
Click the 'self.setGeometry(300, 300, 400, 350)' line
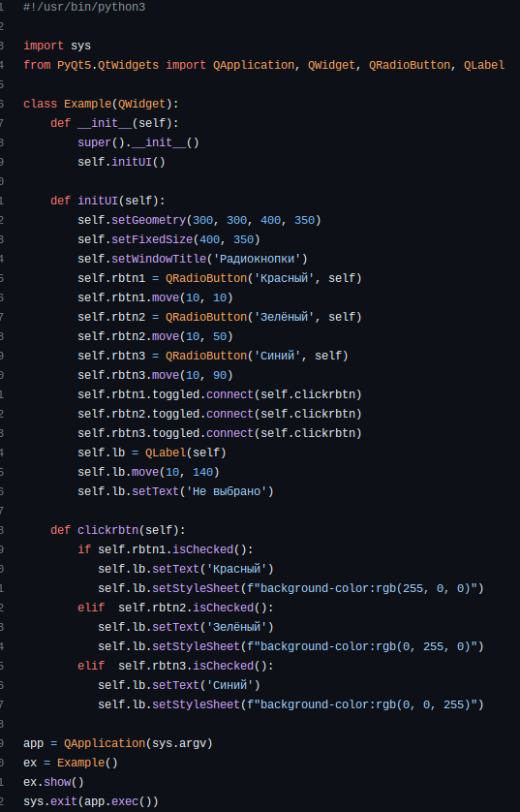pyautogui.click(x=199, y=220)
